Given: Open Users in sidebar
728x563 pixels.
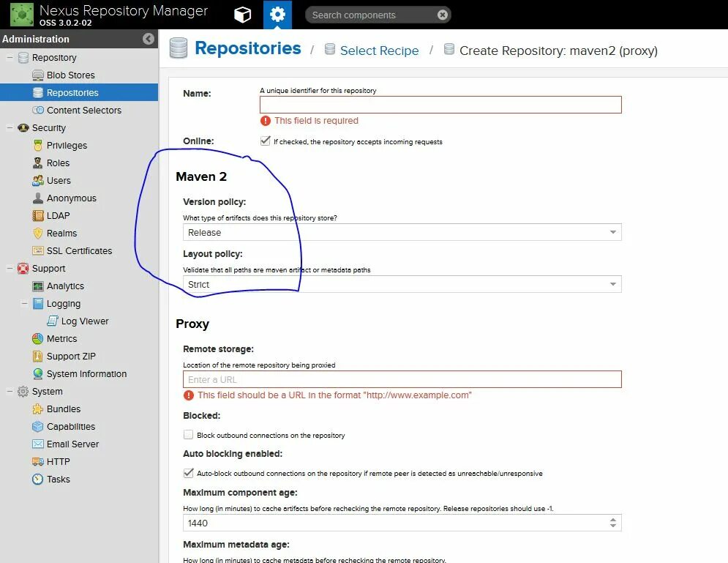Looking at the screenshot, I should coord(59,181).
